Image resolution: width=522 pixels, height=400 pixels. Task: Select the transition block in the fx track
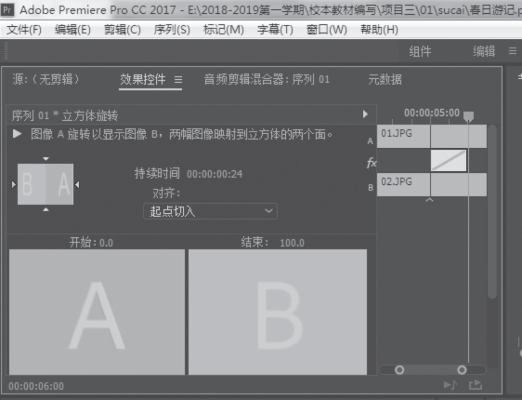(448, 160)
